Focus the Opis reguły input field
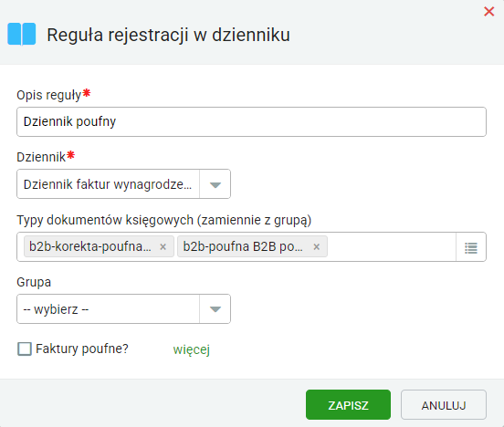The image size is (504, 427). pyautogui.click(x=251, y=121)
